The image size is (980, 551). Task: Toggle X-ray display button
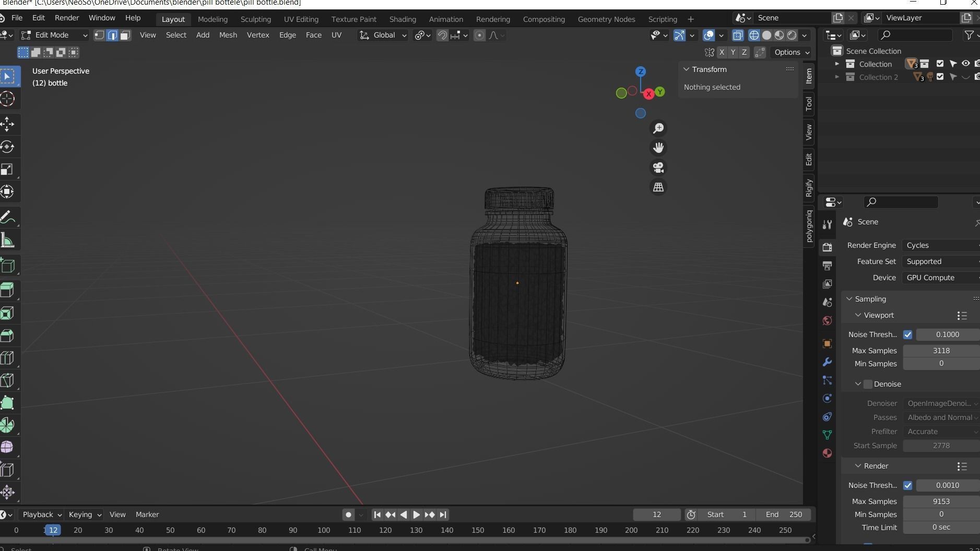coord(738,35)
